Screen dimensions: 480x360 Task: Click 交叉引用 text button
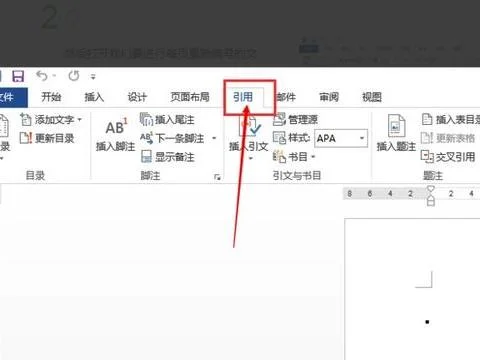[x=455, y=157]
